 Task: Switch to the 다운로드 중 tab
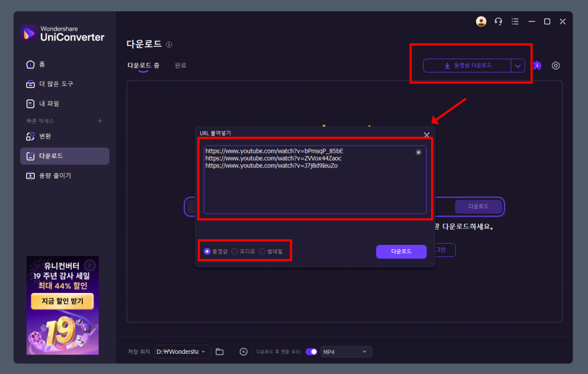click(x=143, y=65)
